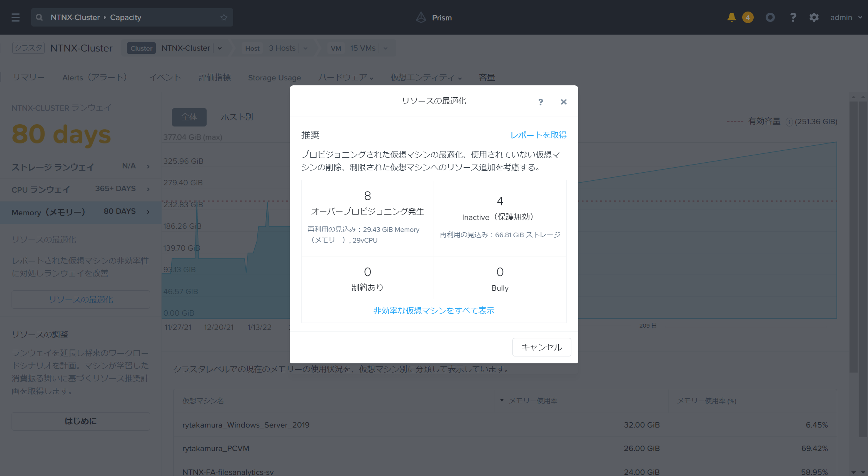868x476 pixels.
Task: Open the tasks circle icon
Action: click(x=770, y=17)
